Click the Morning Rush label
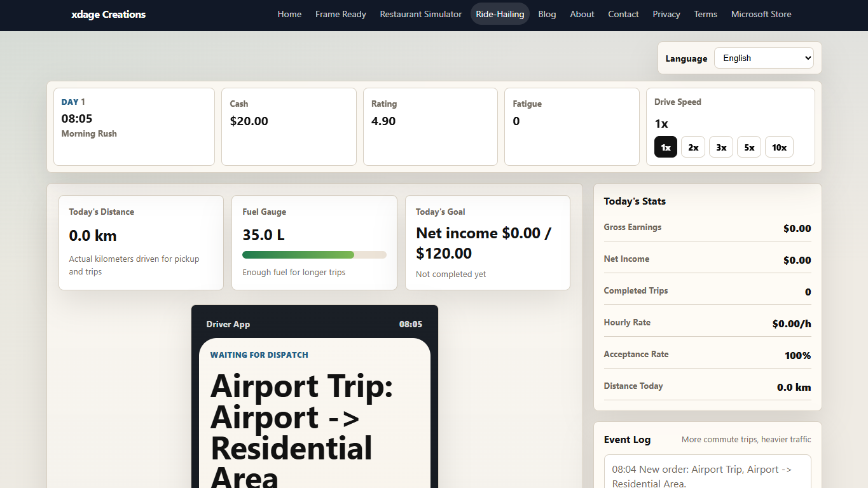 (x=89, y=133)
